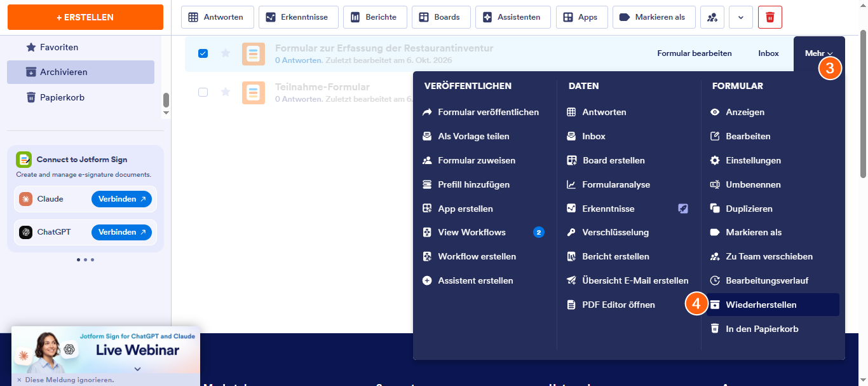The image size is (868, 386).
Task: Click the move-to-team people icon in the toolbar
Action: (712, 17)
